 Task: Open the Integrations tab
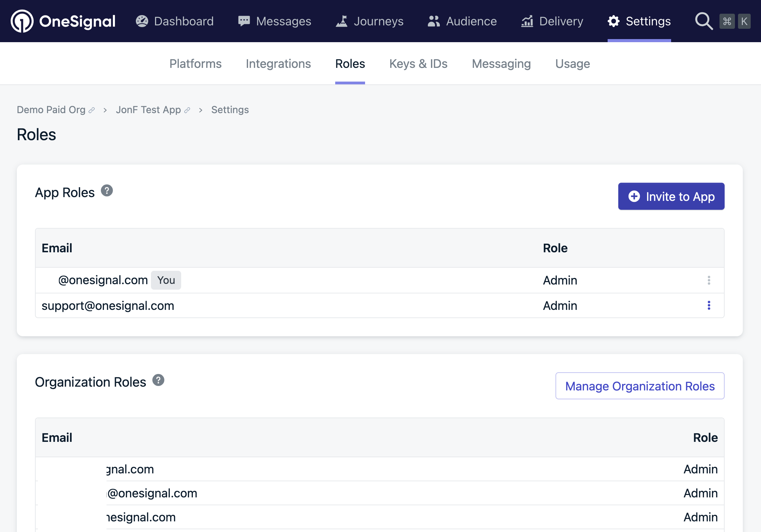pos(278,64)
